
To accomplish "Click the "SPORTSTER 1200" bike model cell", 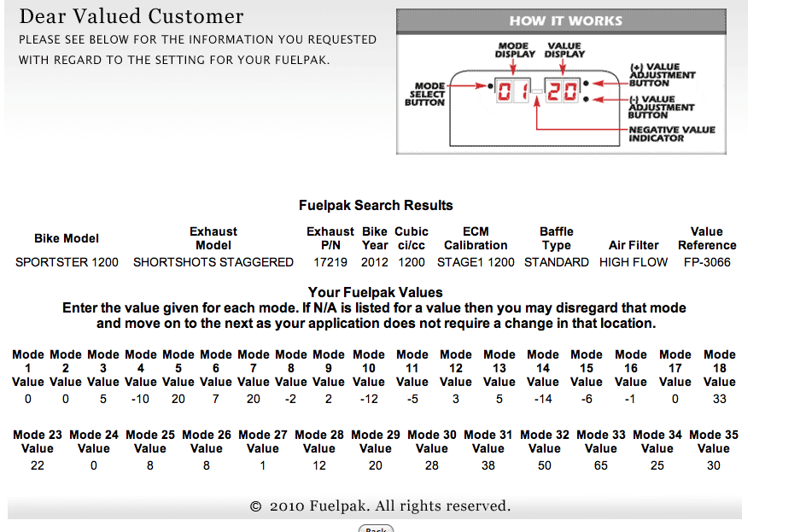I will pyautogui.click(x=67, y=262).
